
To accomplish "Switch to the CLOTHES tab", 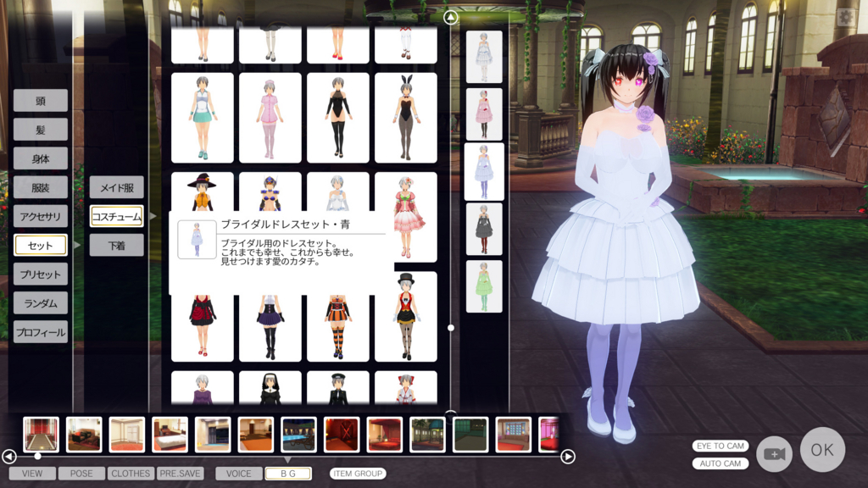I will [130, 474].
